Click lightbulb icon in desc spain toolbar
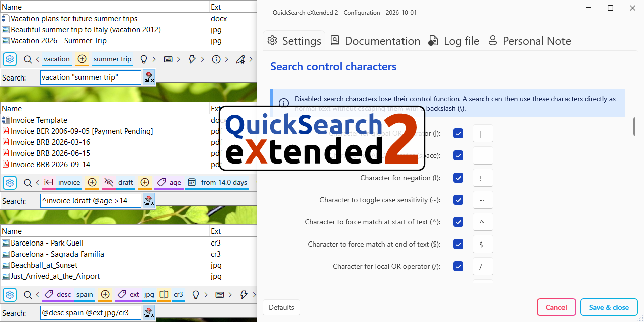Viewport: 644px width, 322px height. (196, 295)
